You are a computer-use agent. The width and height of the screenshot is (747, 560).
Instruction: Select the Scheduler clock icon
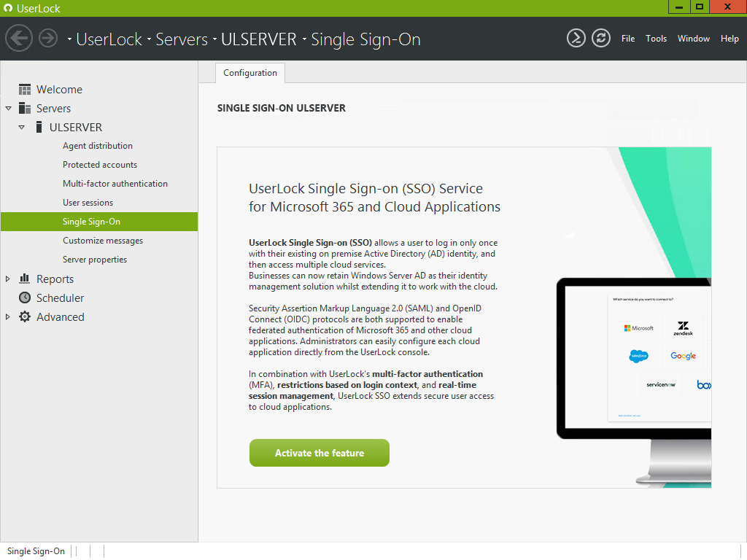24,297
